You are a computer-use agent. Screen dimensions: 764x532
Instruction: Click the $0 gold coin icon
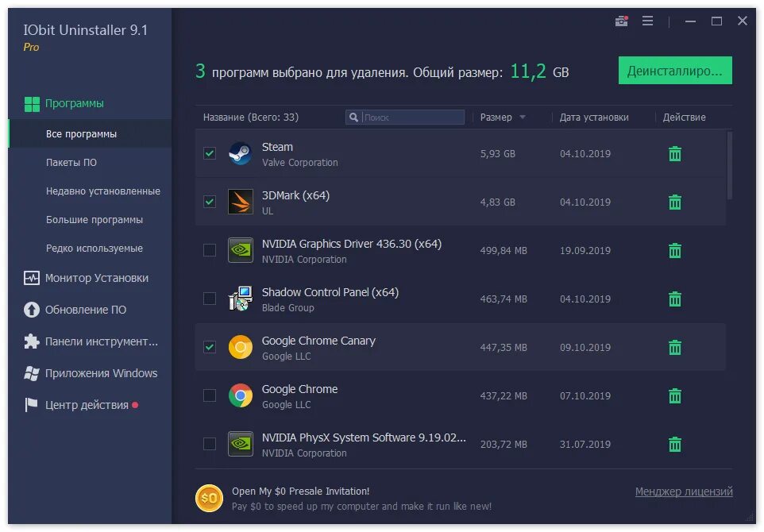[209, 499]
